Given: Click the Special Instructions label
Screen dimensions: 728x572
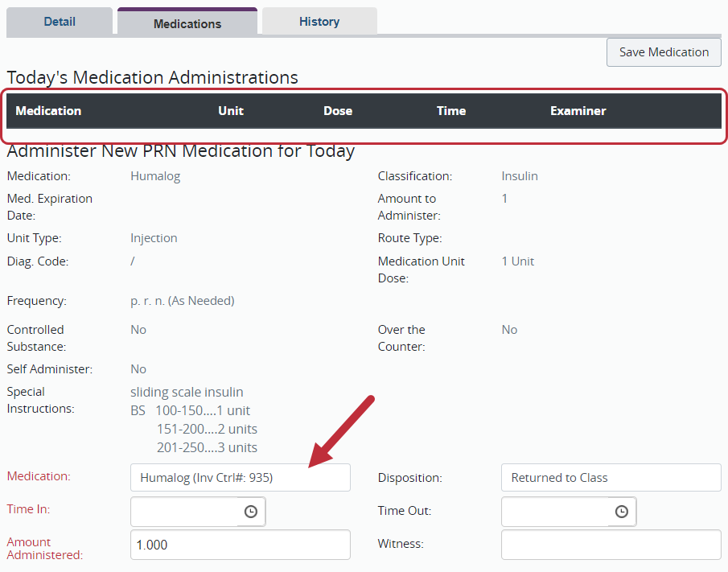Looking at the screenshot, I should click(40, 400).
